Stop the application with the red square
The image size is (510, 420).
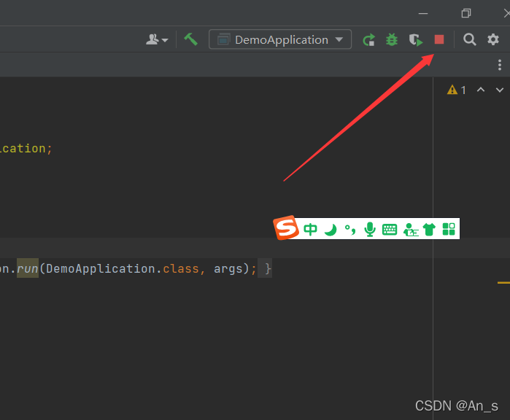(439, 39)
